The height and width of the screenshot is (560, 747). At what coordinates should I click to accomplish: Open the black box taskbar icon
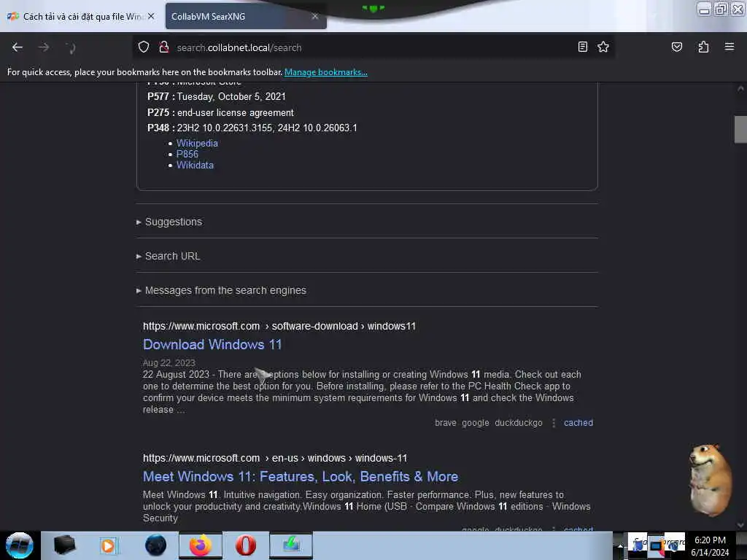pyautogui.click(x=64, y=545)
